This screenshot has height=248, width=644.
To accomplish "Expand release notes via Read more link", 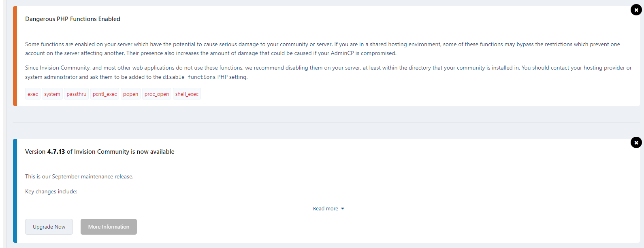I will coord(325,209).
